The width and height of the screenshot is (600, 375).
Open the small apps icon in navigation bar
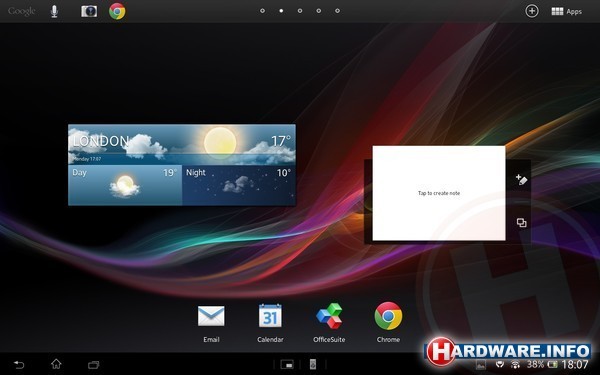(x=287, y=364)
